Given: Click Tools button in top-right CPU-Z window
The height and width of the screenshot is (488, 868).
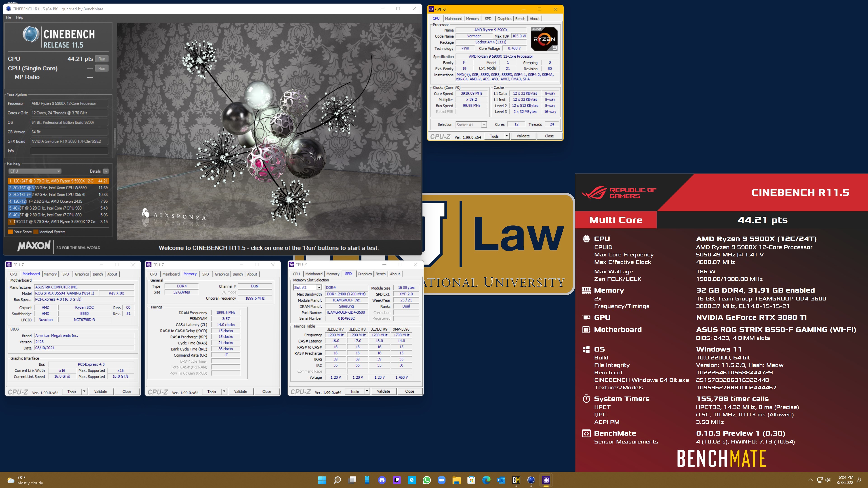Looking at the screenshot, I should (x=494, y=136).
